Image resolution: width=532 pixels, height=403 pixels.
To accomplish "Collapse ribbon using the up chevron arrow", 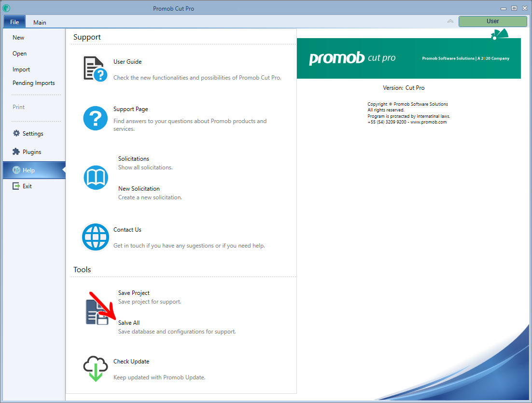I will pos(450,21).
